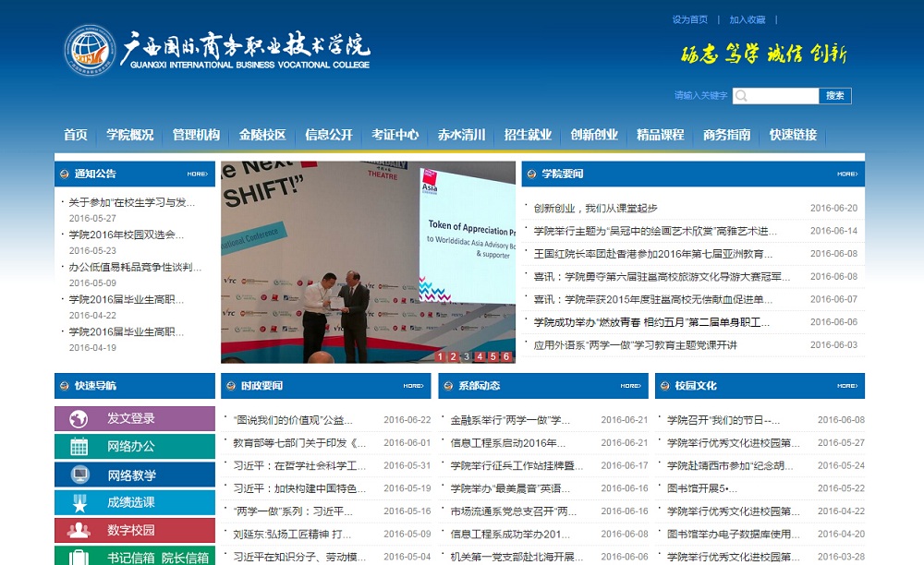The width and height of the screenshot is (924, 565).
Task: Open news 创新创业，我们从课堂起步
Action: tap(596, 209)
